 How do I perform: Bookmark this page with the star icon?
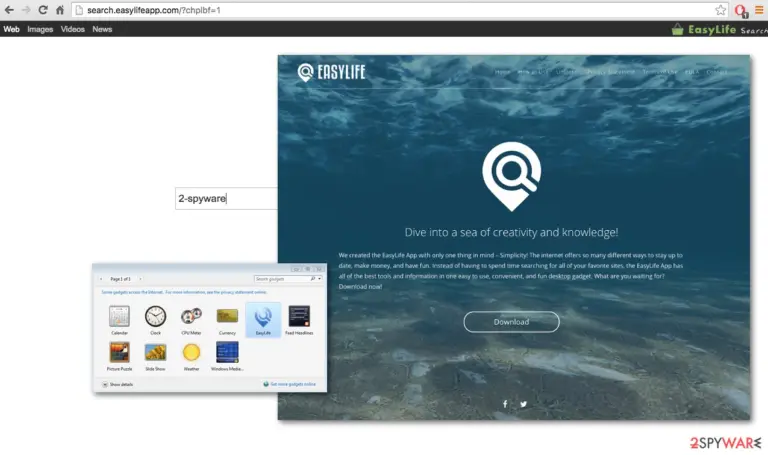pyautogui.click(x=720, y=10)
